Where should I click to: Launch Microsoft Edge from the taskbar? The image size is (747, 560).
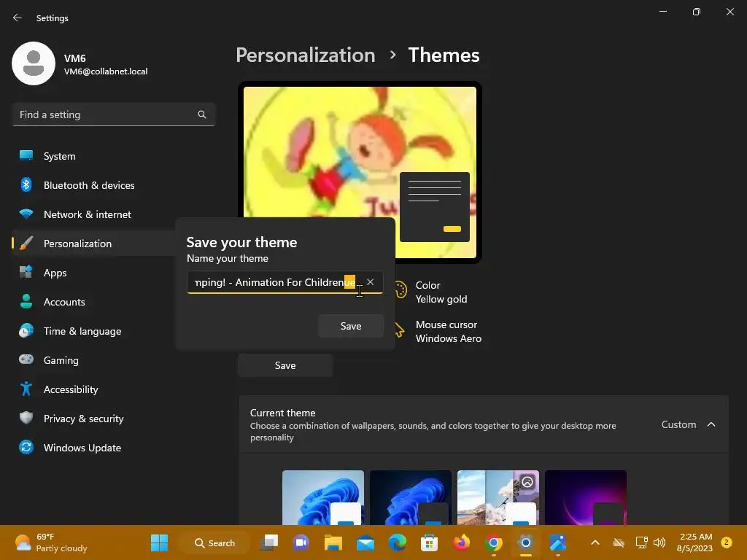[398, 542]
